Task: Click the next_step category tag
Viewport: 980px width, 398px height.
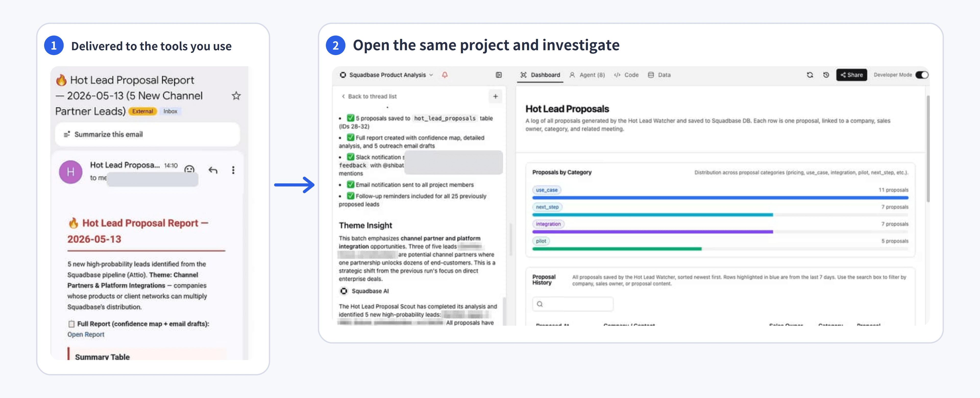Action: point(547,207)
